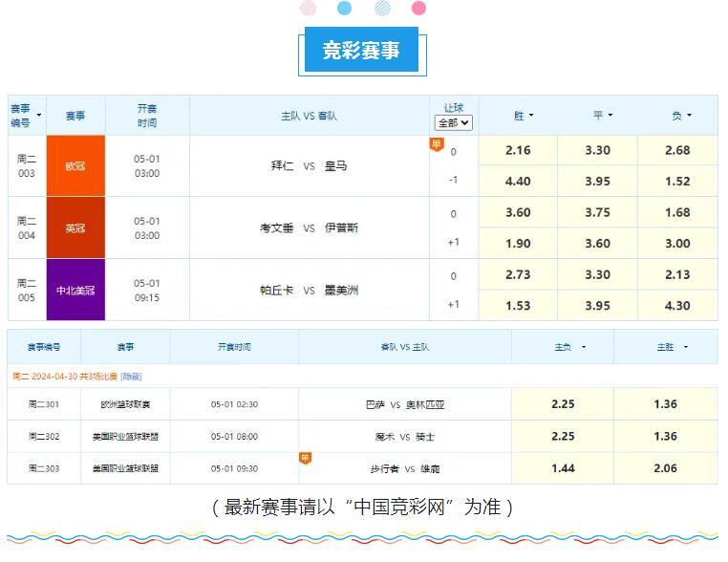Select the purple 中北美冠 league badge
Viewport: 728px width, 562px height.
click(x=75, y=290)
